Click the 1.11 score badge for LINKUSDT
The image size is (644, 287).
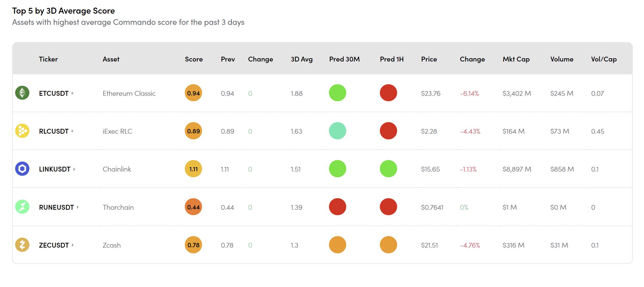(x=193, y=169)
